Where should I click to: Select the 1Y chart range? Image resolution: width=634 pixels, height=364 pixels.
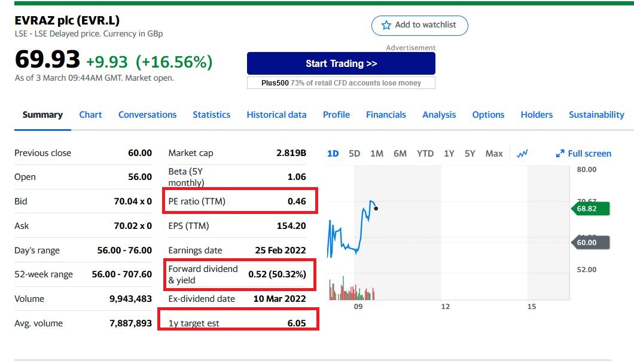[449, 154]
